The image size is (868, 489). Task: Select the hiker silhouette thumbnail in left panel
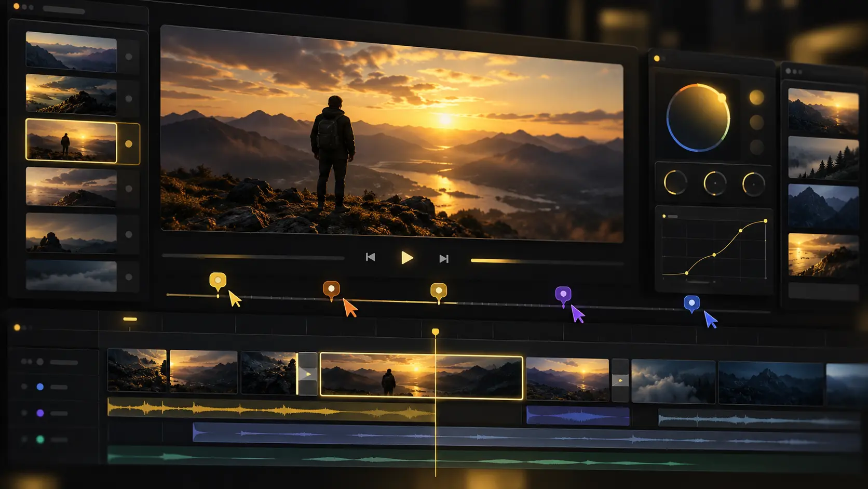tap(71, 141)
